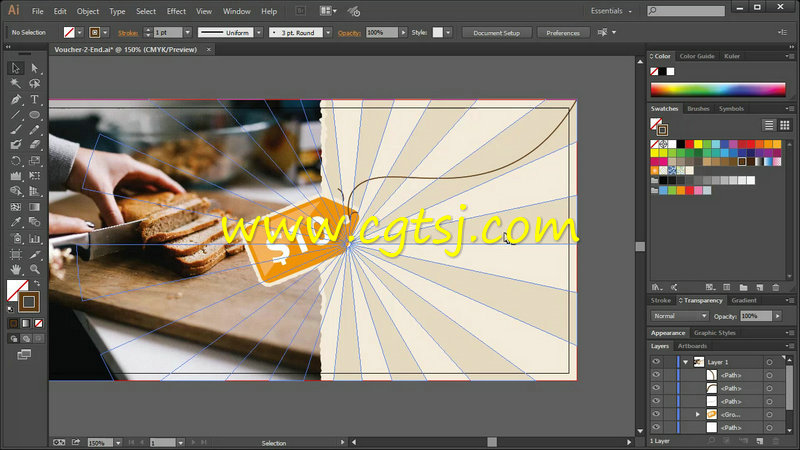Hide the first <Path> sublayer
Viewport: 800px width, 450px height.
pos(656,375)
